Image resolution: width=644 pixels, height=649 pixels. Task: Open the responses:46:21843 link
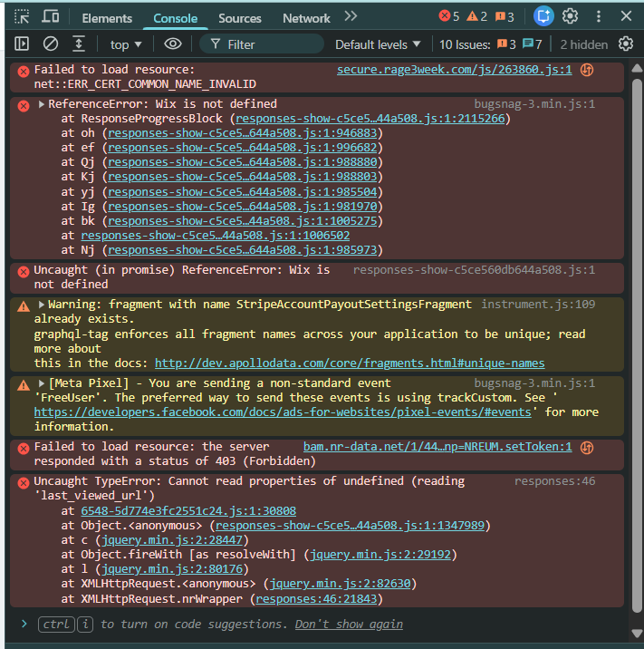pos(316,599)
